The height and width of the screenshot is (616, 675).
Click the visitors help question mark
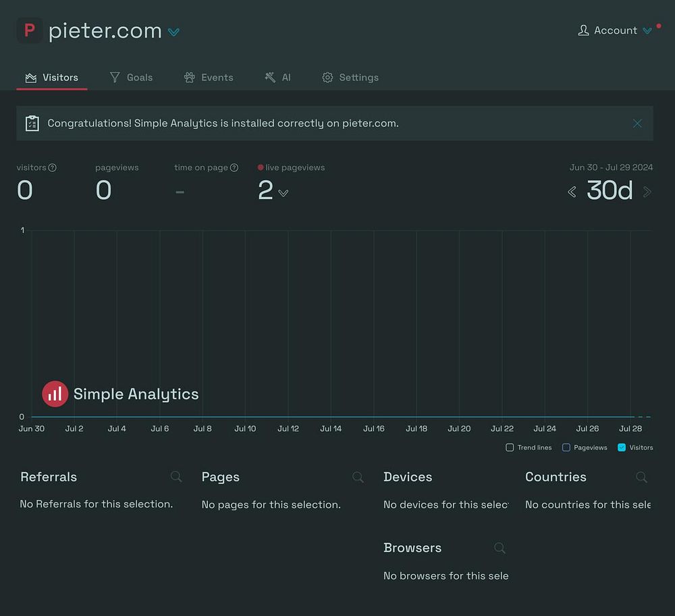[x=52, y=168]
